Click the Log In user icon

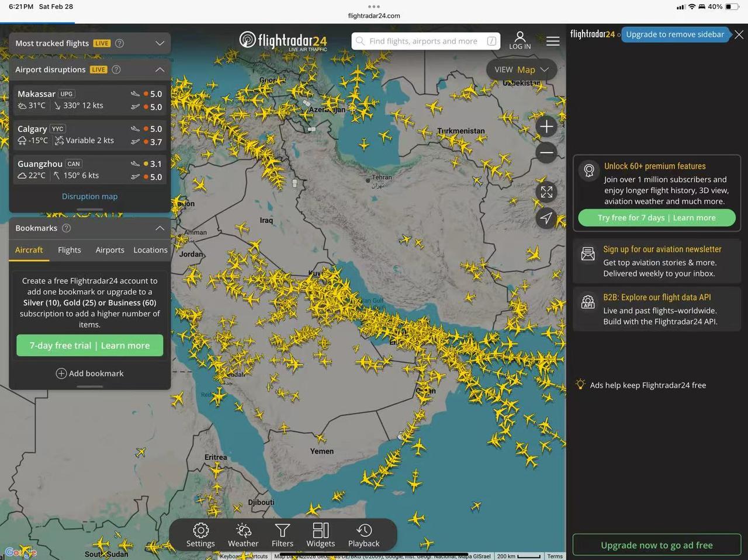point(520,40)
